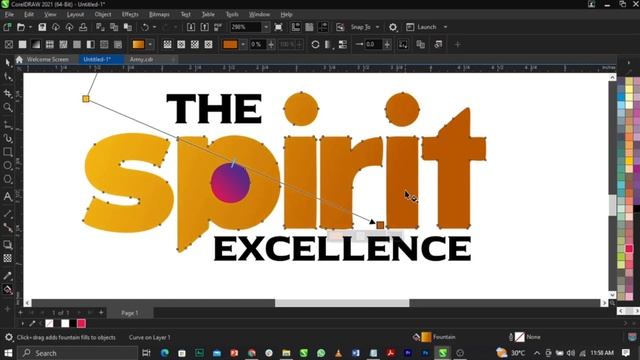Open a document with folder icon
This screenshot has height=360, width=640.
point(21,27)
